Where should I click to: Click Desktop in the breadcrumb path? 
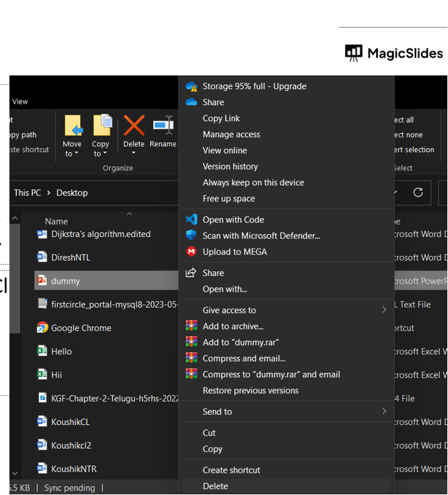(72, 193)
